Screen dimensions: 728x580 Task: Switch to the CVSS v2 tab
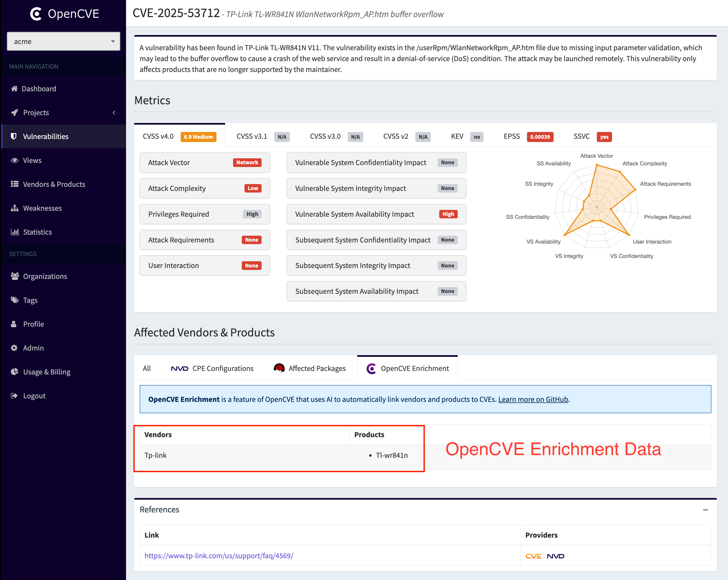tap(407, 136)
